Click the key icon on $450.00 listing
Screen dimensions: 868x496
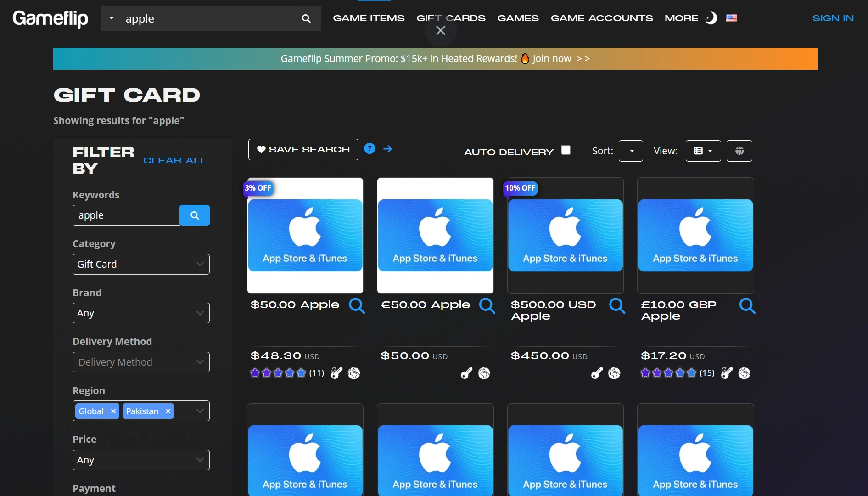point(597,373)
